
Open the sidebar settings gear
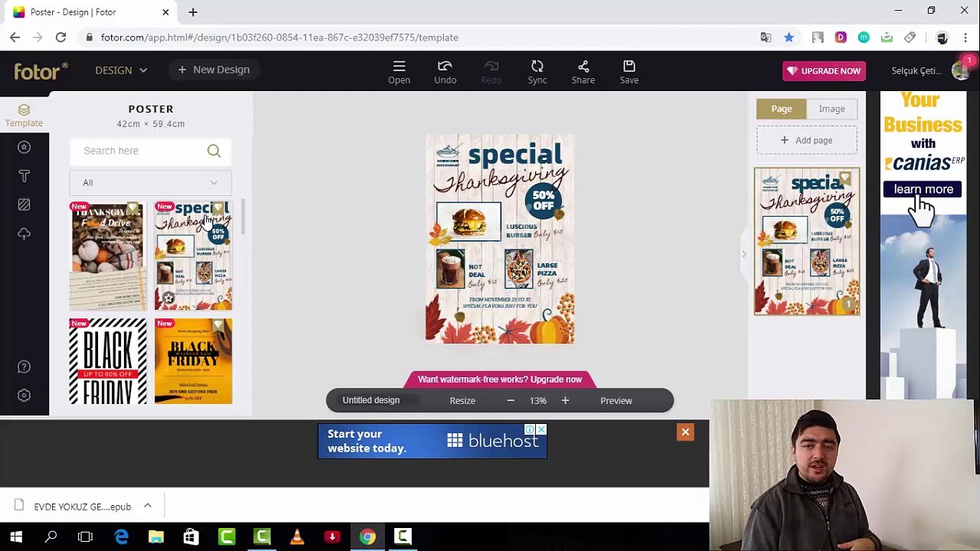(x=24, y=395)
